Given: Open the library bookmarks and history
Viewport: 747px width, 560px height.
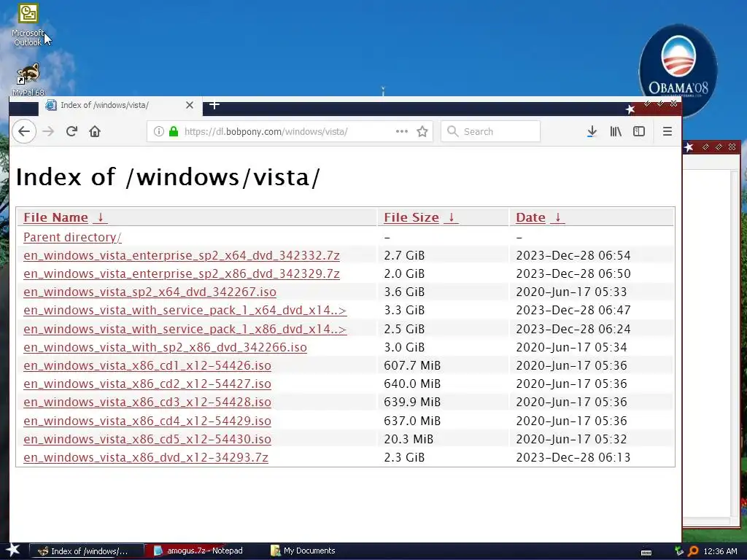Looking at the screenshot, I should [616, 131].
